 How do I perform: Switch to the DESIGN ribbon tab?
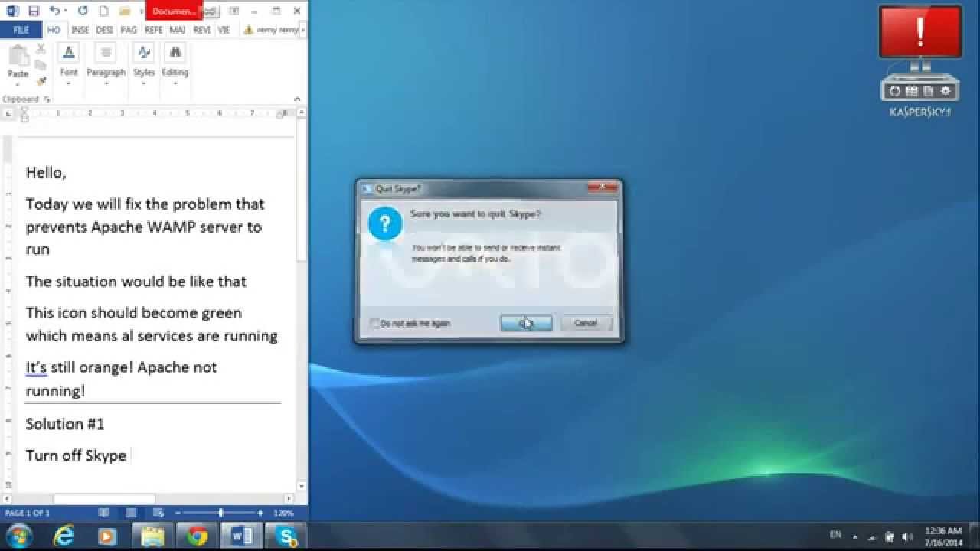105,30
